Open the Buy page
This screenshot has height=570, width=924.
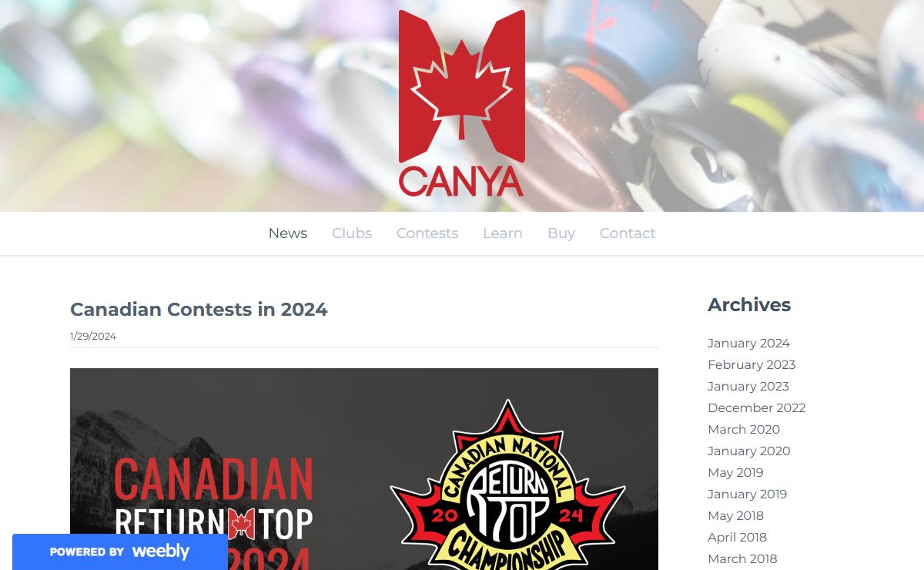pyautogui.click(x=561, y=233)
